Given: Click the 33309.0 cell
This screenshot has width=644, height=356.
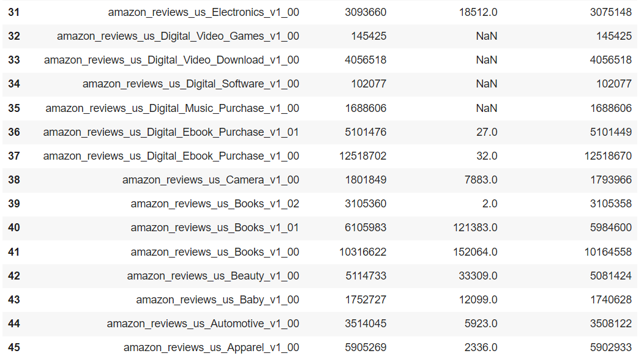Looking at the screenshot, I should 478,276.
